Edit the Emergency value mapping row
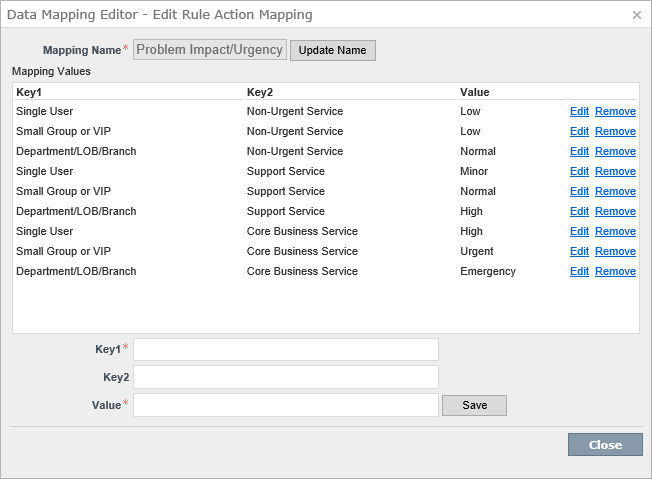This screenshot has height=479, width=652. [x=579, y=271]
